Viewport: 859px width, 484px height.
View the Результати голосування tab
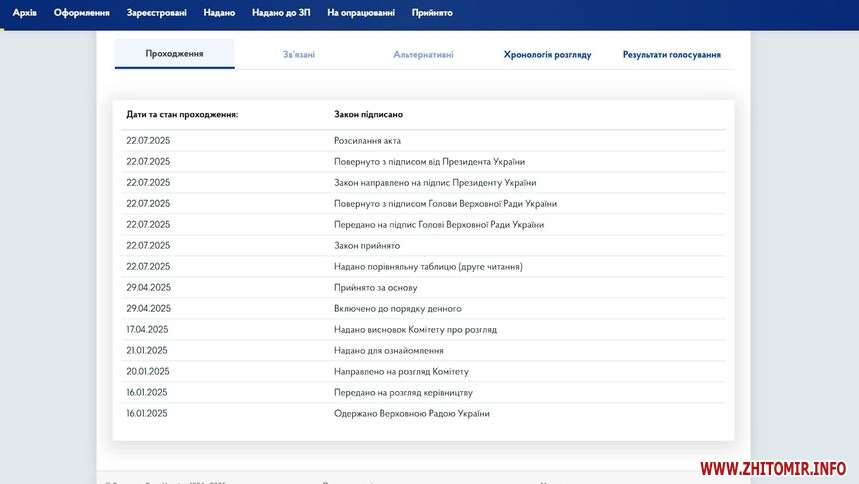(671, 55)
